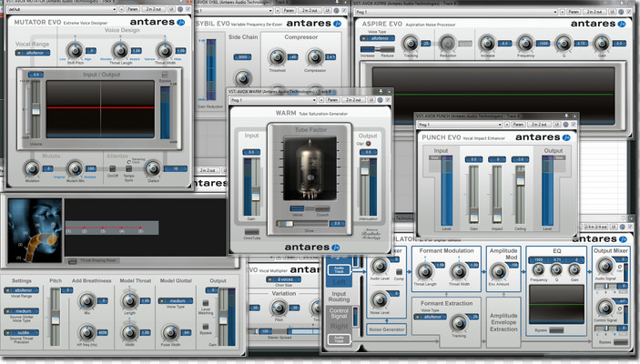This screenshot has width=640, height=364.
Task: Click the EQ Bypass button in Articulator
Action: [556, 330]
